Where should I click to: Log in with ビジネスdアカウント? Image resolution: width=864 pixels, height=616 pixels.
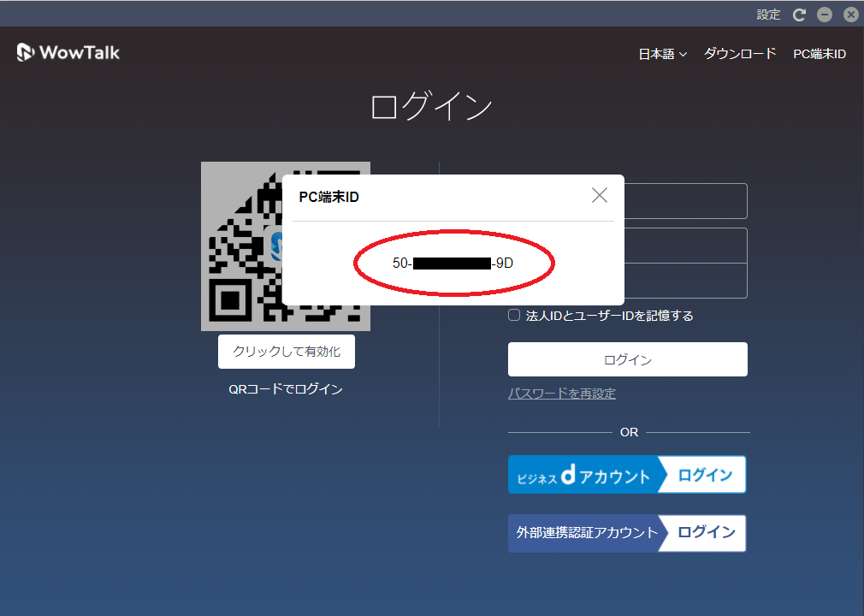point(627,474)
